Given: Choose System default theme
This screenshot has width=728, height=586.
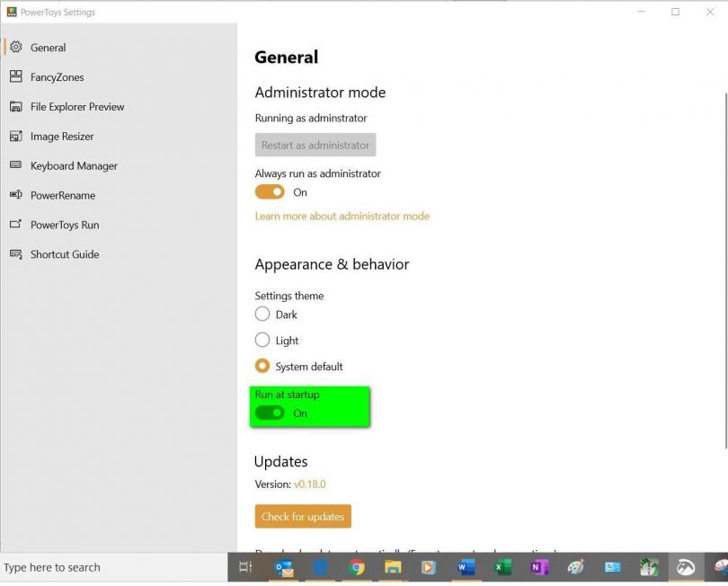Looking at the screenshot, I should [262, 366].
